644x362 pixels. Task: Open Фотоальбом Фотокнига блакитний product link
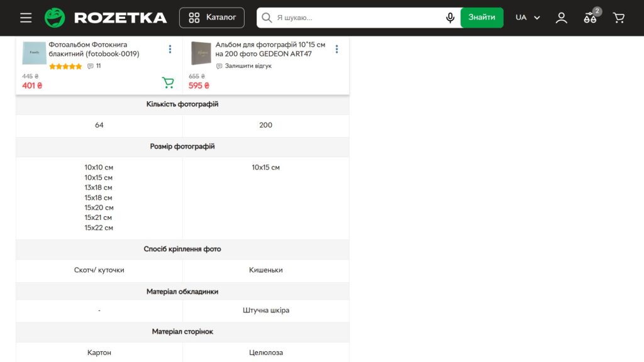[x=94, y=49]
